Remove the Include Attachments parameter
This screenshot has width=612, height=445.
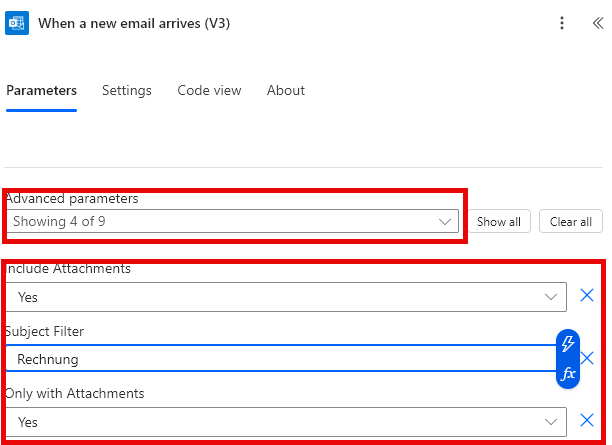pyautogui.click(x=587, y=296)
